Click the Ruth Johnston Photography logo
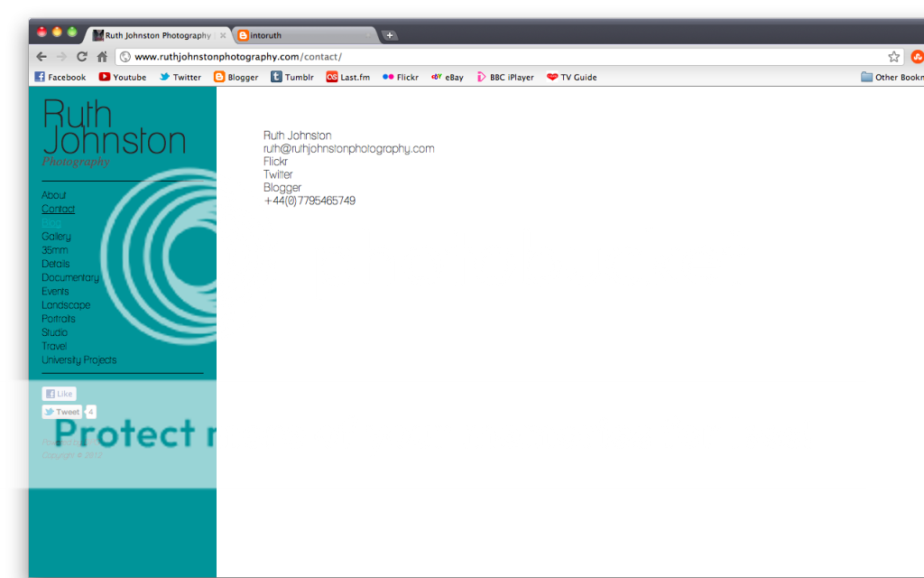 coord(115,134)
